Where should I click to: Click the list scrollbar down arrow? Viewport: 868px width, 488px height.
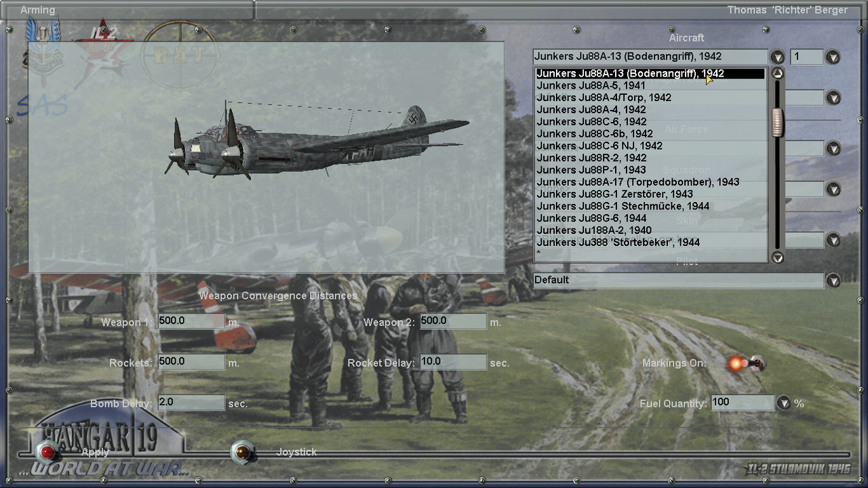click(778, 257)
